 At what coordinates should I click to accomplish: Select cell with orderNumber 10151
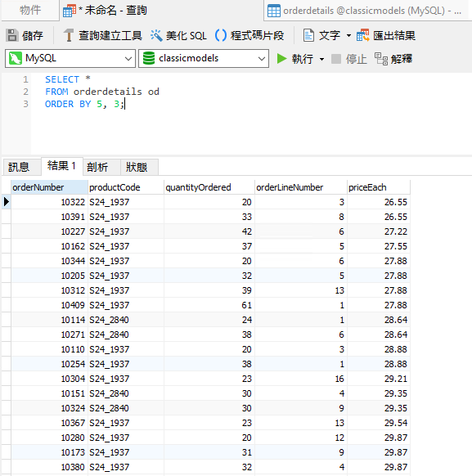(x=49, y=393)
